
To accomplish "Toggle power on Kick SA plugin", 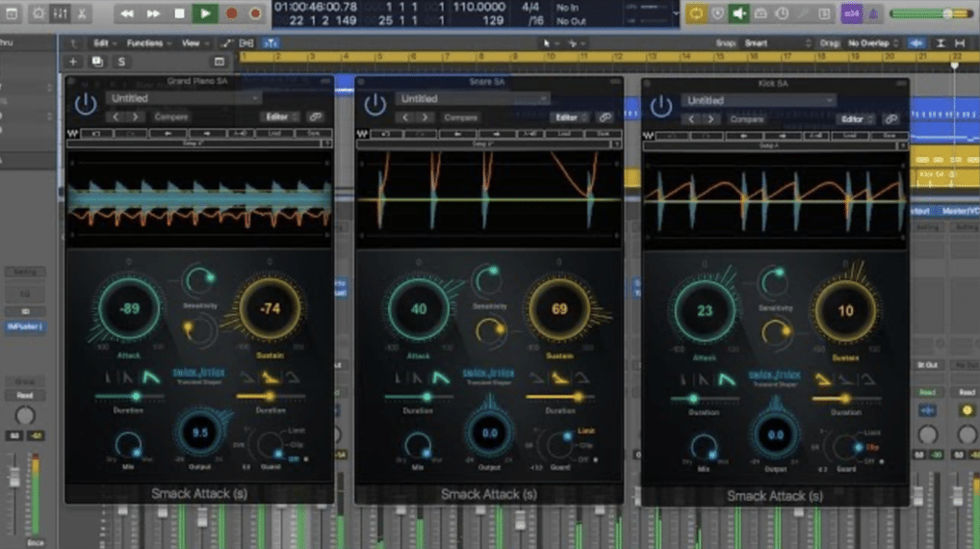I will click(x=661, y=106).
